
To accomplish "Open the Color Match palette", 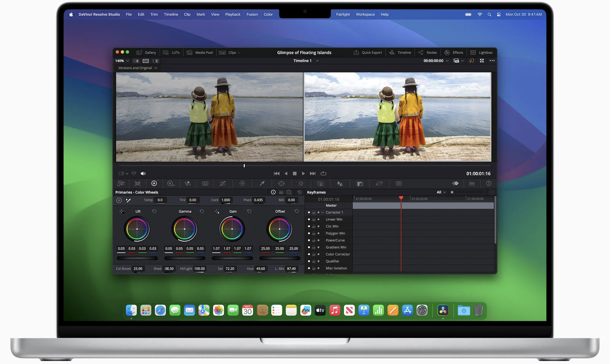I will click(138, 183).
